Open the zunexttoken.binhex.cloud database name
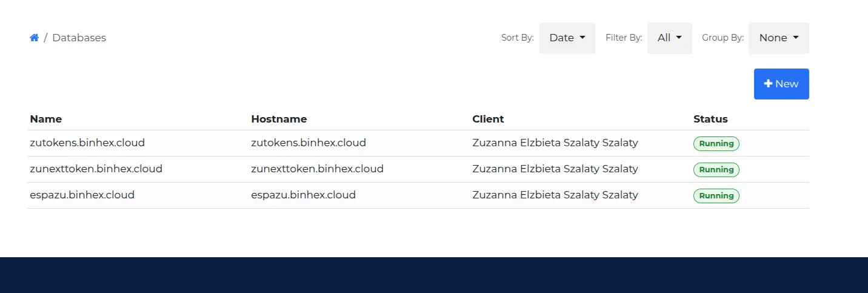This screenshot has height=293, width=868. (96, 169)
